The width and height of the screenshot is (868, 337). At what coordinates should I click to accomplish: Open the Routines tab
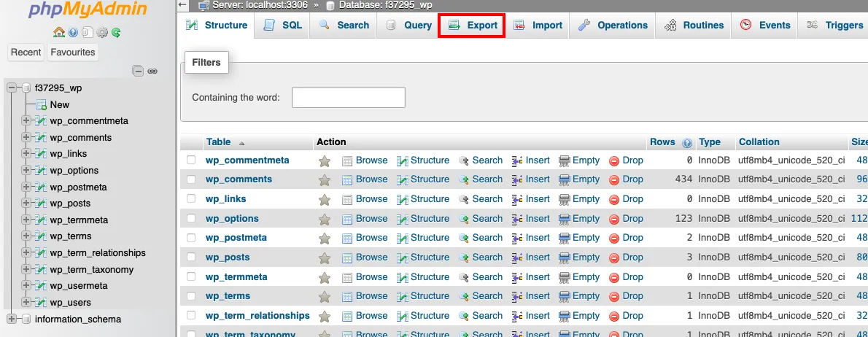click(x=694, y=26)
